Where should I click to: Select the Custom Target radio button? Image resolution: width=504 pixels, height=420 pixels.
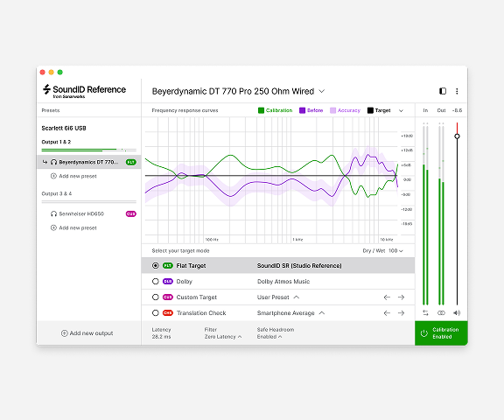pyautogui.click(x=156, y=297)
